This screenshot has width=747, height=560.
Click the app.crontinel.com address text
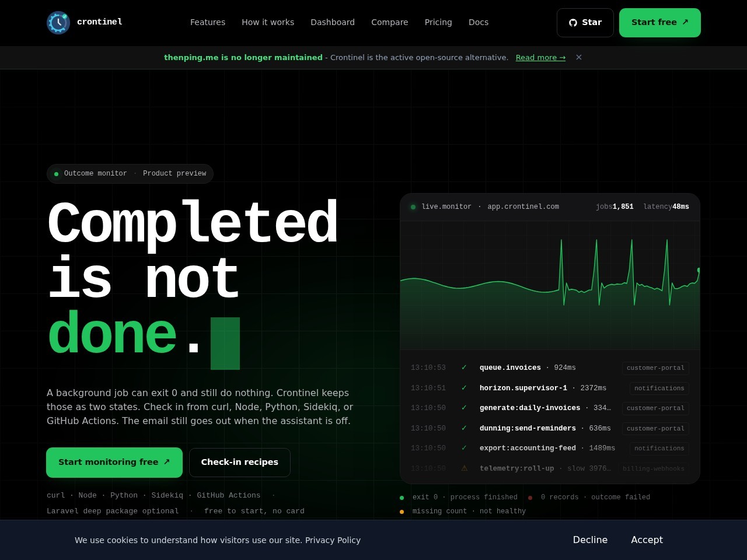523,206
